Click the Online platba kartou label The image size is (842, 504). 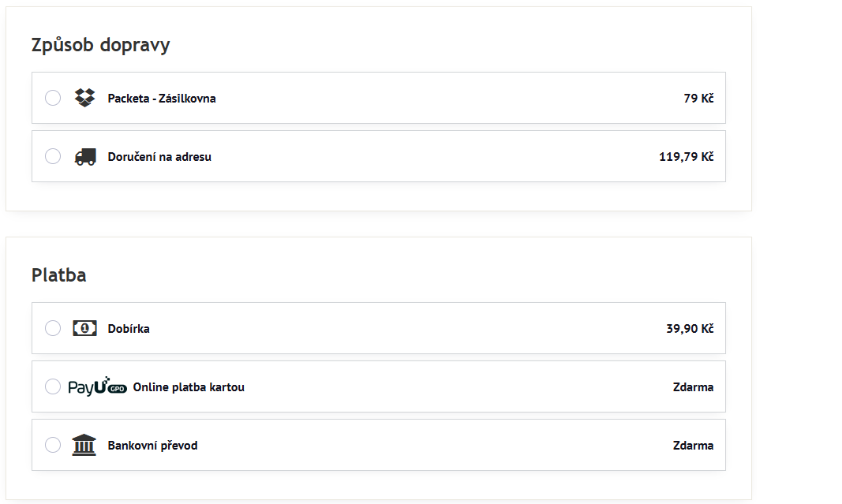pos(189,387)
